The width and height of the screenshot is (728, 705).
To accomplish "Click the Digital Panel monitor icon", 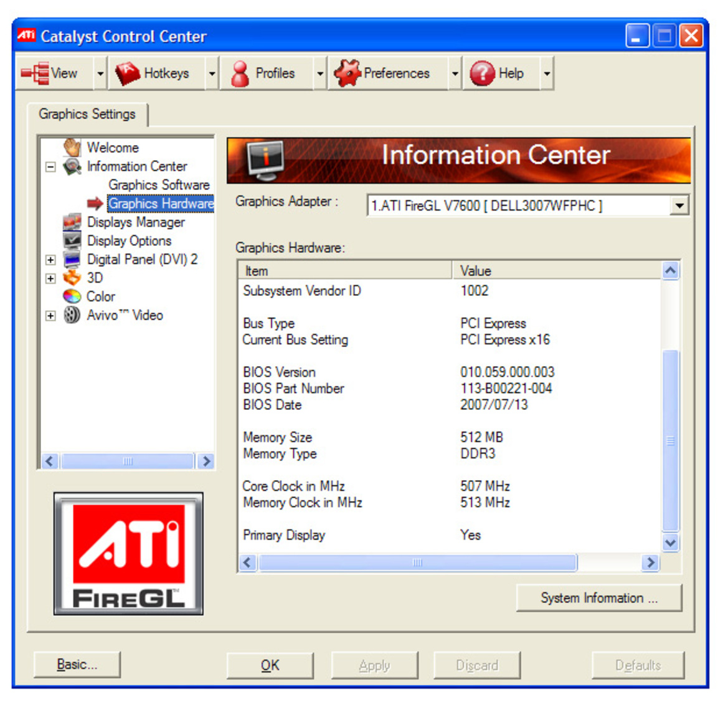I will (x=72, y=259).
